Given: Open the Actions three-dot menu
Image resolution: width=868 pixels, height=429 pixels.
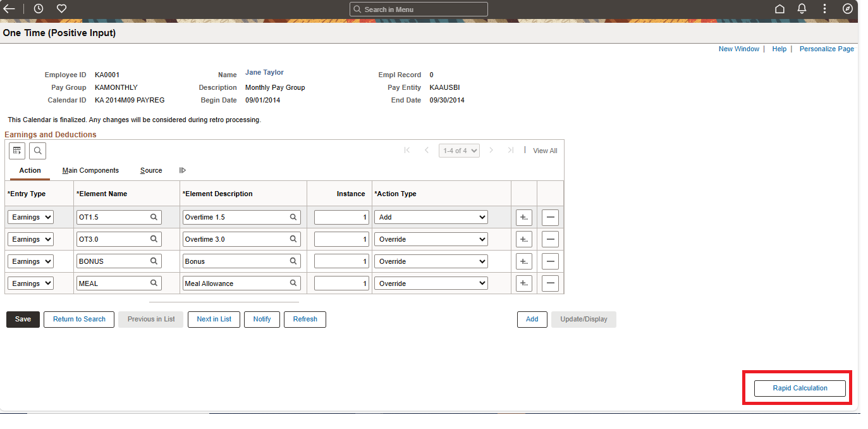Looking at the screenshot, I should [x=824, y=8].
